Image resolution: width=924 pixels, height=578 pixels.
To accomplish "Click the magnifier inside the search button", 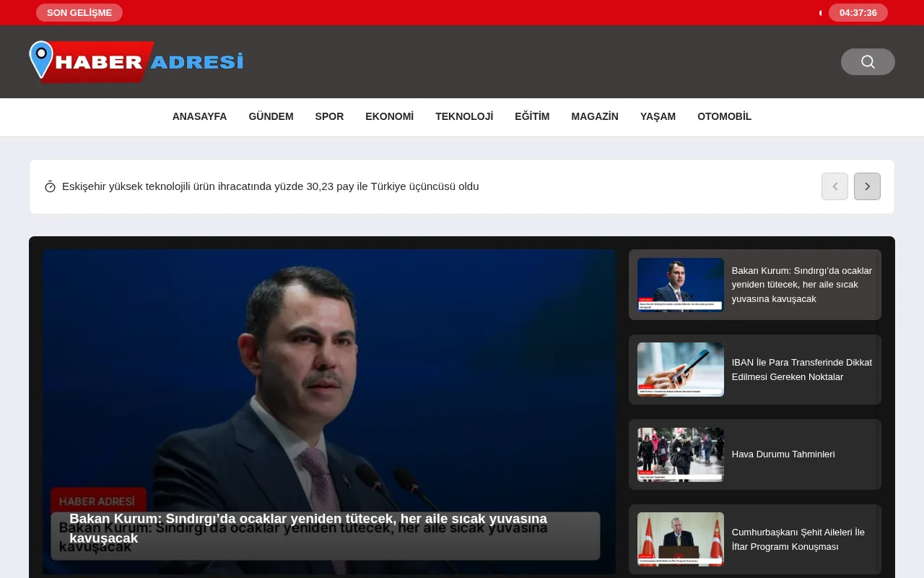I will click(868, 61).
